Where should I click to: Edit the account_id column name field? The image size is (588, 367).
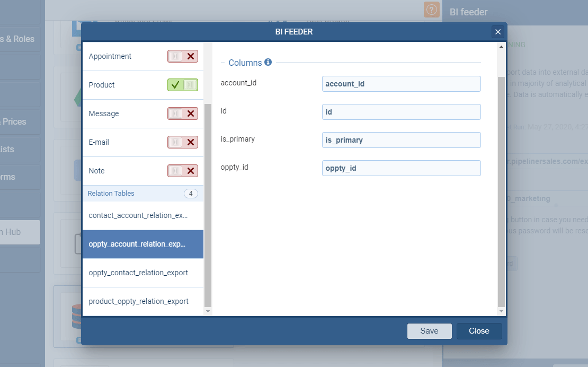[x=401, y=84]
